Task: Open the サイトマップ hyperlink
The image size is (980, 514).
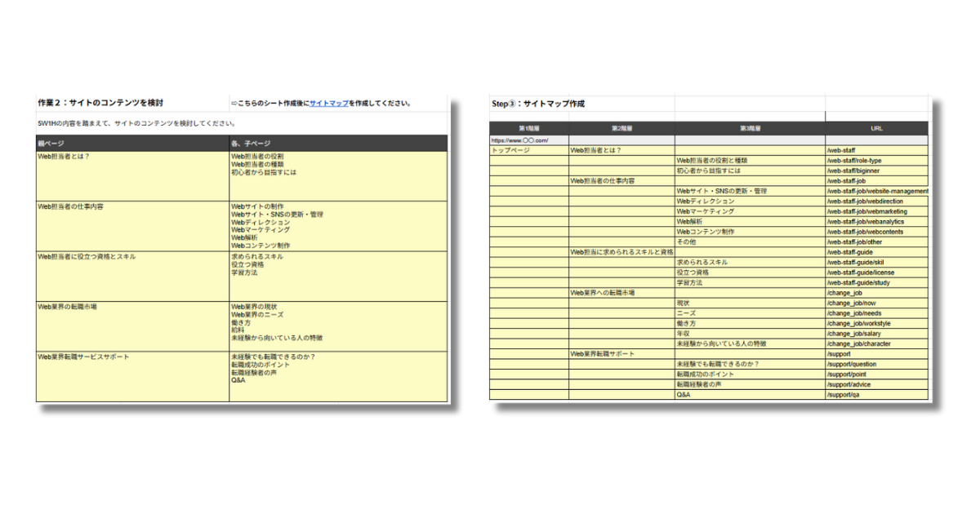Action: [x=328, y=104]
